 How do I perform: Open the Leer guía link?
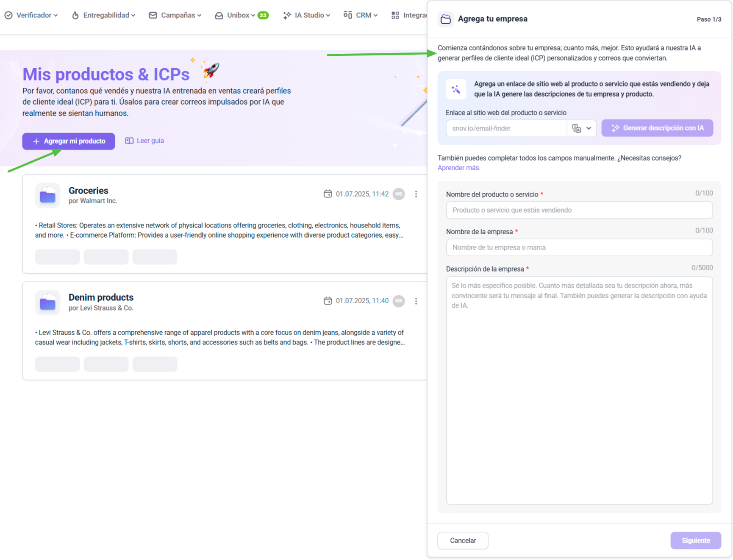tap(144, 141)
